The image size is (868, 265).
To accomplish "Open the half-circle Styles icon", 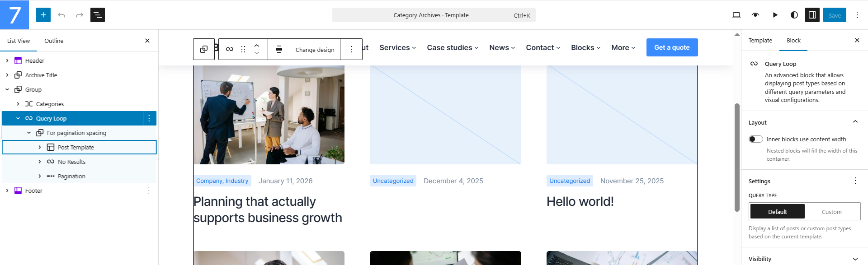I will (794, 15).
